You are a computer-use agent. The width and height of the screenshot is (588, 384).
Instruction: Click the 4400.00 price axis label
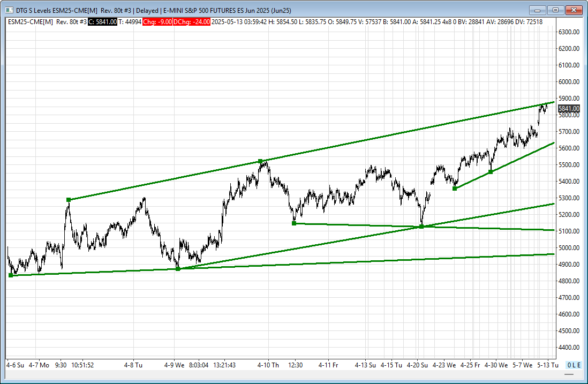569,347
